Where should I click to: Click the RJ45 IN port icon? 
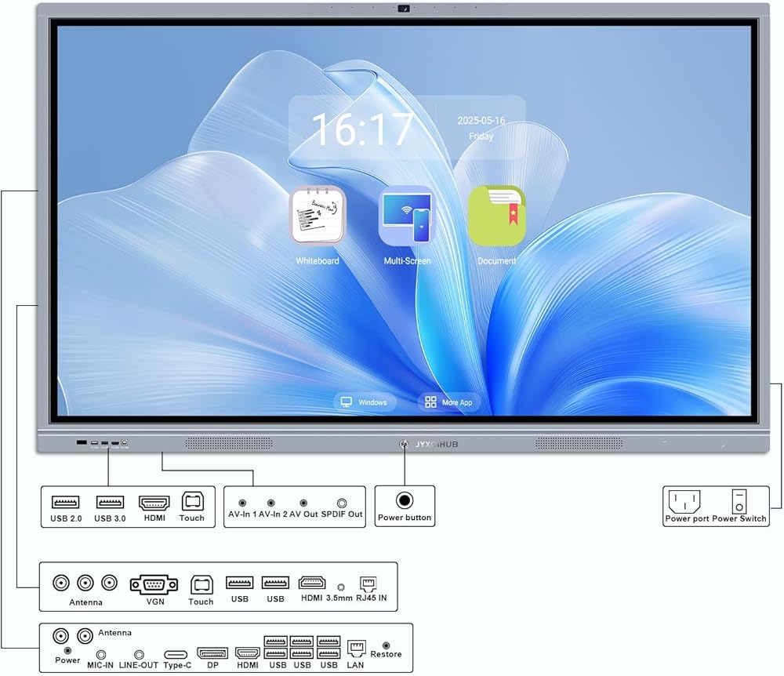(x=368, y=583)
